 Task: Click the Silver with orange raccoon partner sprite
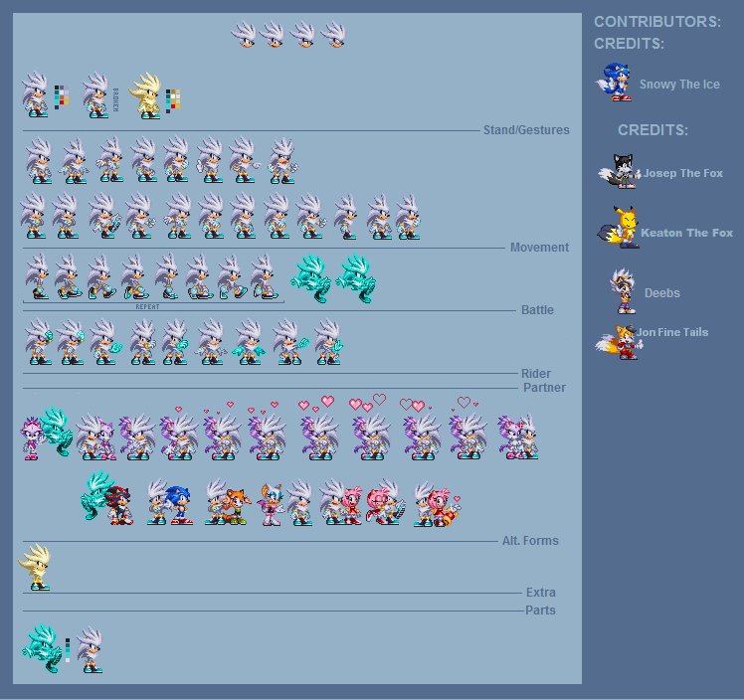(228, 502)
